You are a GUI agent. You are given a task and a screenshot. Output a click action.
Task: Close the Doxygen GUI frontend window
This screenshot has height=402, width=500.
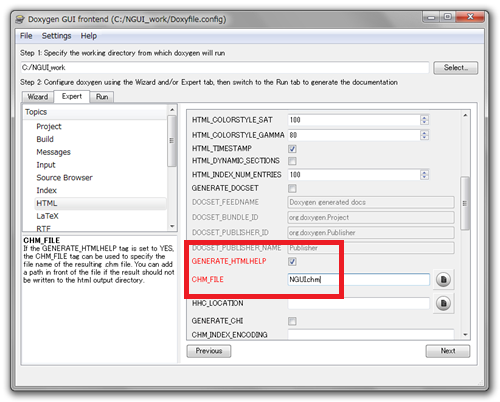pyautogui.click(x=470, y=17)
